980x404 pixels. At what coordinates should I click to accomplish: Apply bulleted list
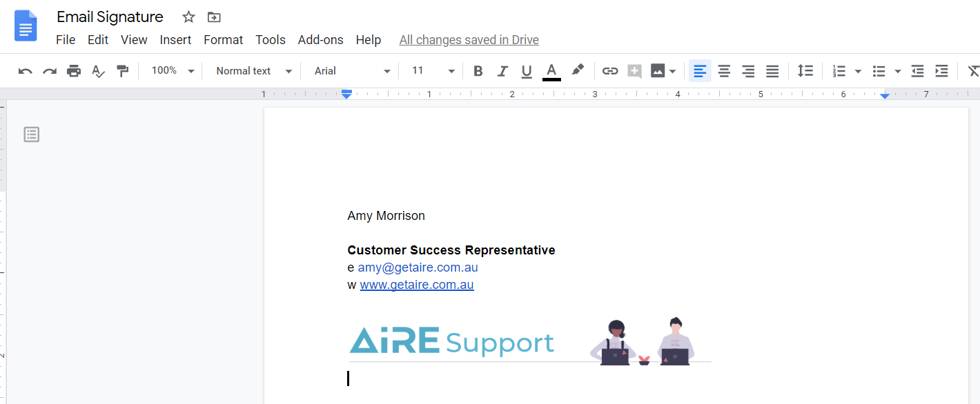tap(879, 70)
